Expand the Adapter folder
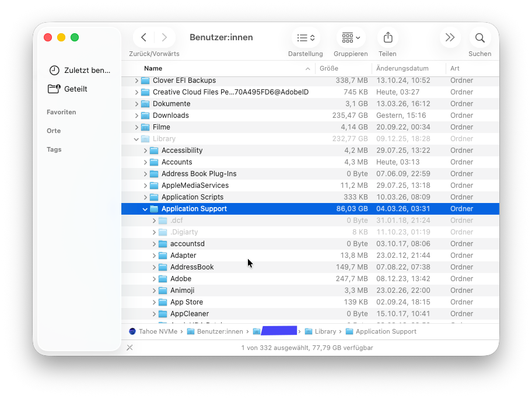The height and width of the screenshot is (399, 532). coord(154,256)
